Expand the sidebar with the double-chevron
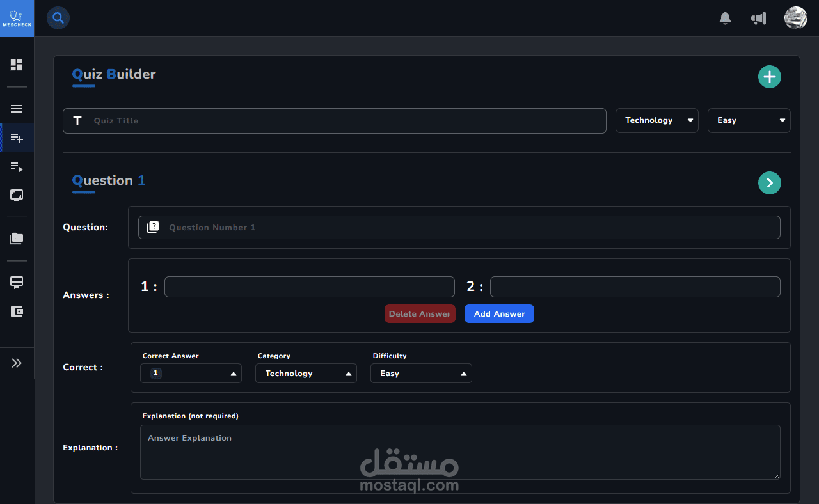Screen dimensions: 819x504 (x=17, y=363)
